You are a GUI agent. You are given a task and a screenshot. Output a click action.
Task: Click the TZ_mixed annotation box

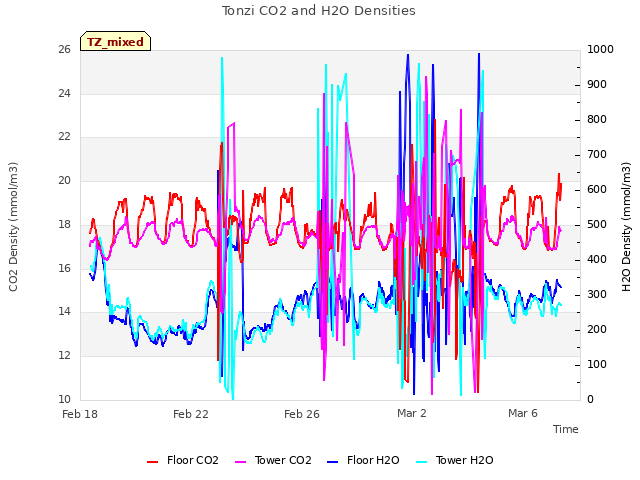click(116, 42)
